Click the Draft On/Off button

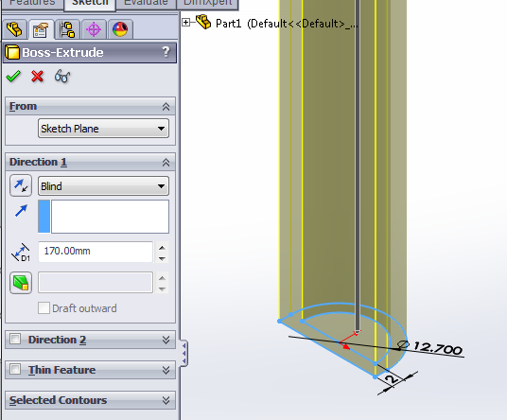tap(21, 283)
